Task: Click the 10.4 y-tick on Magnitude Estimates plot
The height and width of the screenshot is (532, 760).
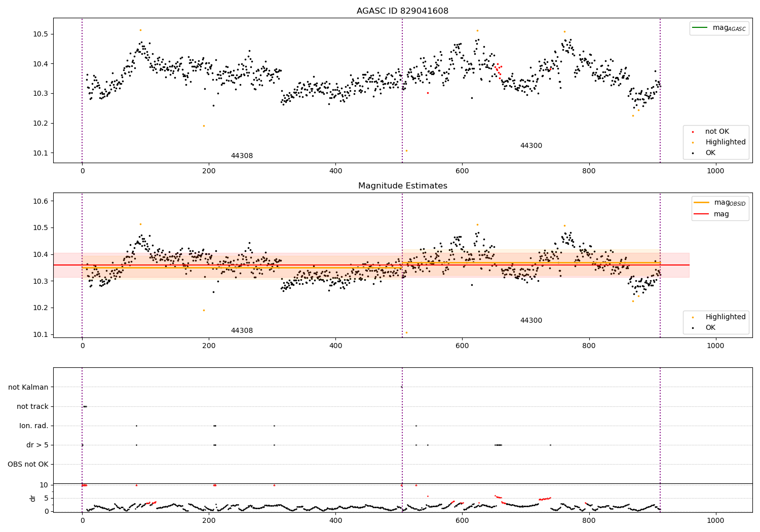Action: click(x=40, y=255)
